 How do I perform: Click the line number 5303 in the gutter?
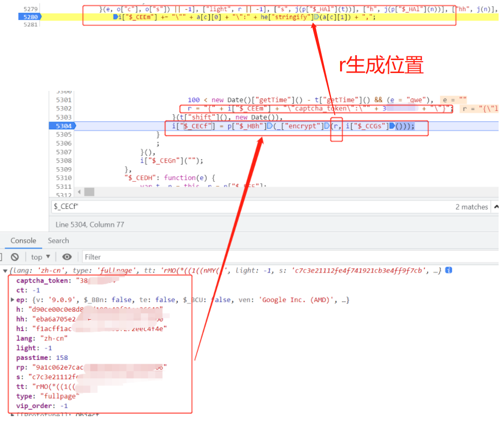tap(64, 117)
